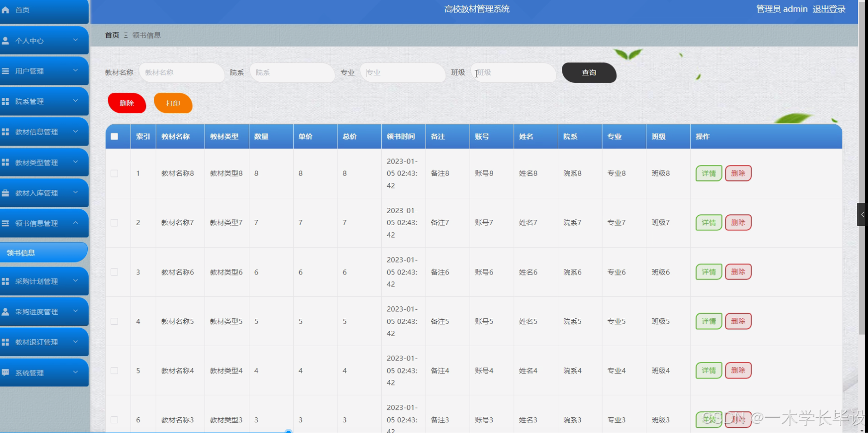
Task: Check the row for 教材名称4
Action: (x=115, y=371)
